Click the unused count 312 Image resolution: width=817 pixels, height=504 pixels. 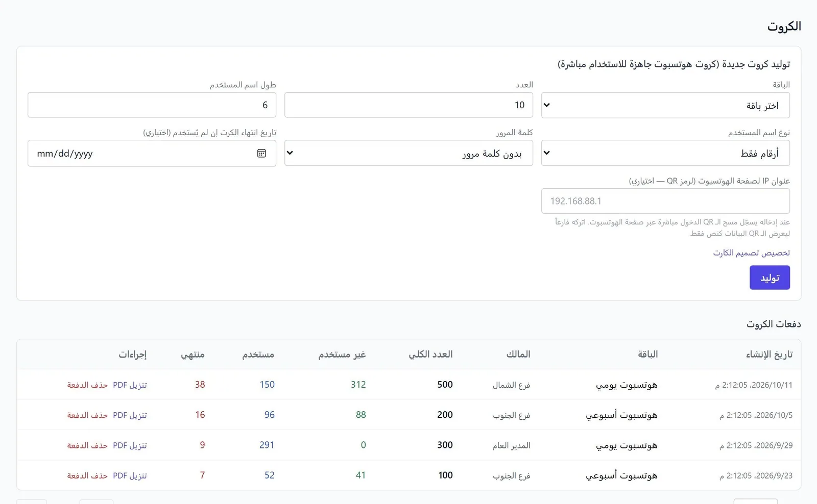pos(358,385)
